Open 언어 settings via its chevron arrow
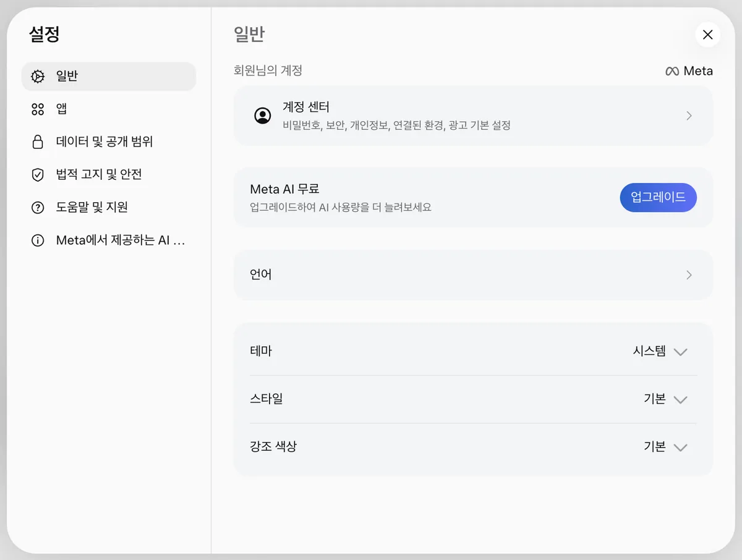Viewport: 742px width, 560px height. [689, 275]
